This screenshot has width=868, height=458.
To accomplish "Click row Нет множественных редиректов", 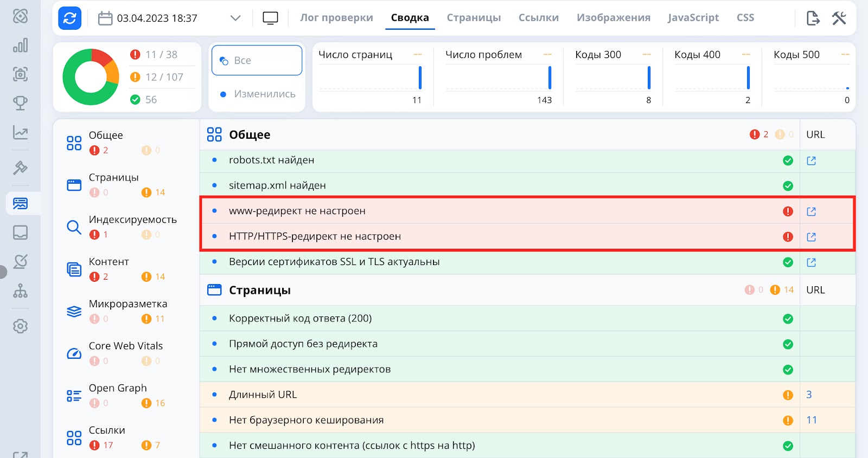I will tap(527, 370).
